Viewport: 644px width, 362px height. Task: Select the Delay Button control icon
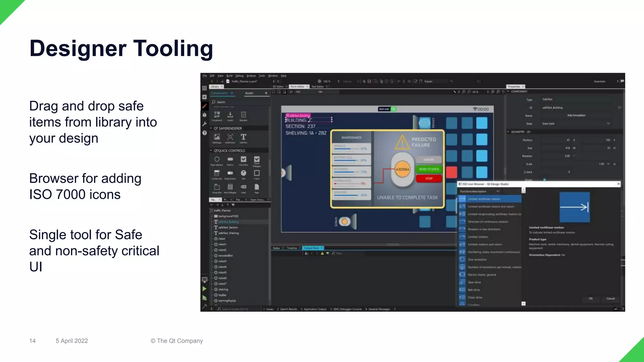click(x=230, y=173)
